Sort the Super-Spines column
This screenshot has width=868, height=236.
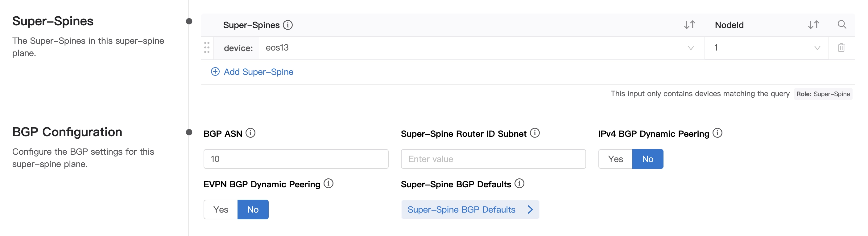coord(689,25)
